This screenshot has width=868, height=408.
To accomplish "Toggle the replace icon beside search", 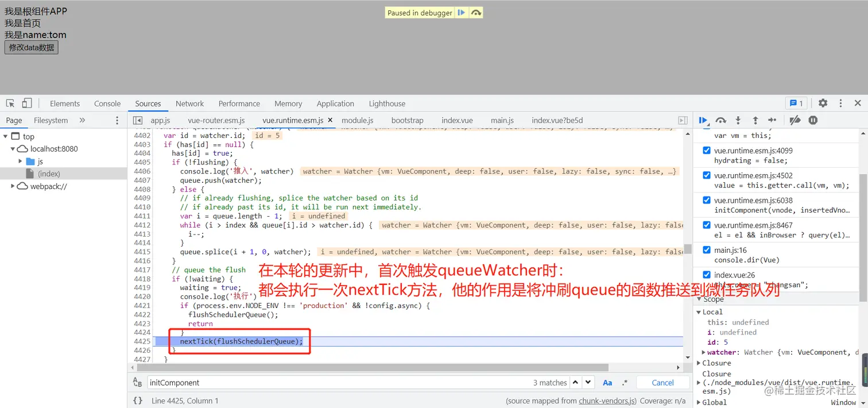I will click(x=137, y=383).
